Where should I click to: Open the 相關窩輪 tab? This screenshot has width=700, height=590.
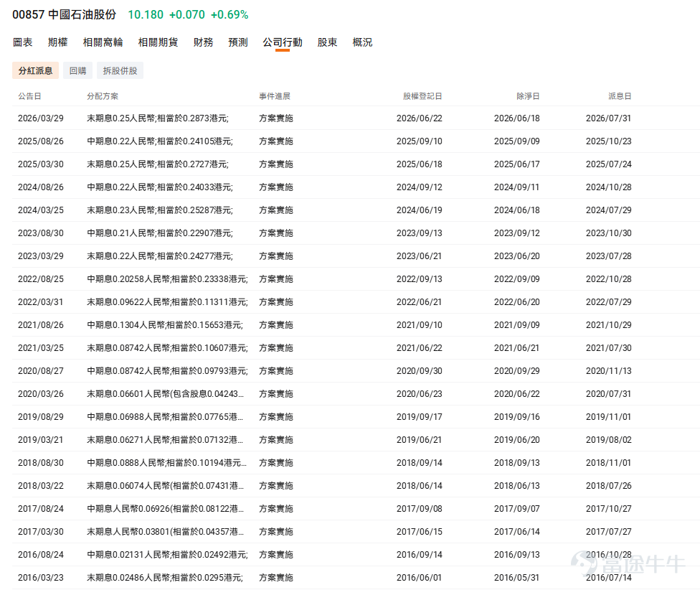[x=103, y=42]
